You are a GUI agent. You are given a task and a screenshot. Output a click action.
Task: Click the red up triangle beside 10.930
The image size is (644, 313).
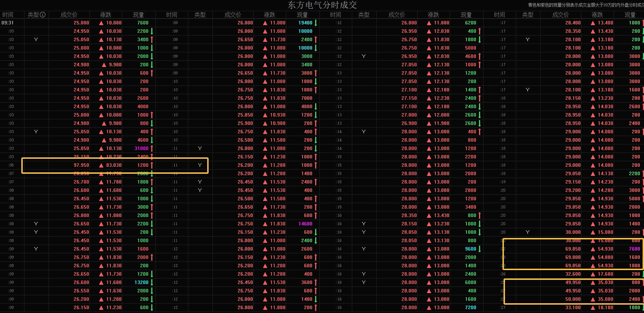[265, 115]
